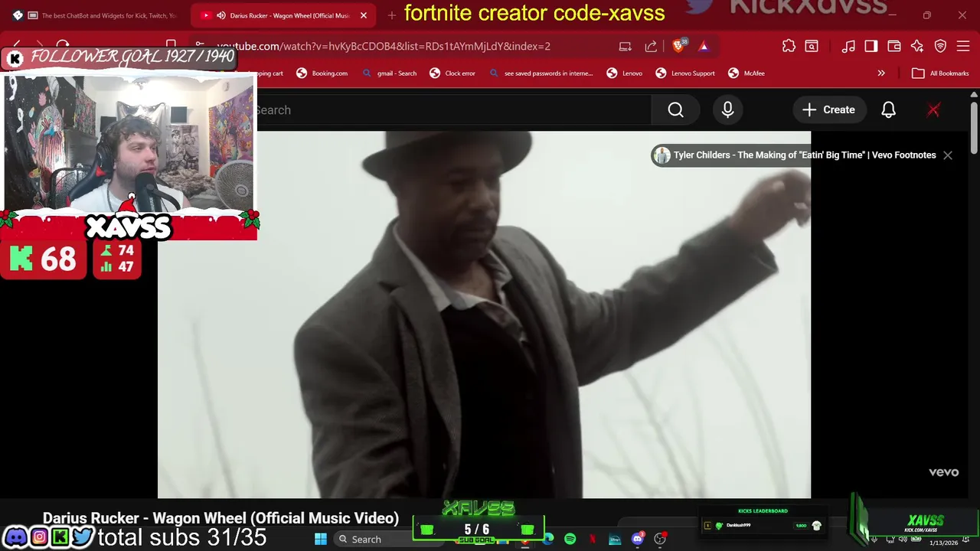Open the Brave Wallet icon

[x=893, y=46]
